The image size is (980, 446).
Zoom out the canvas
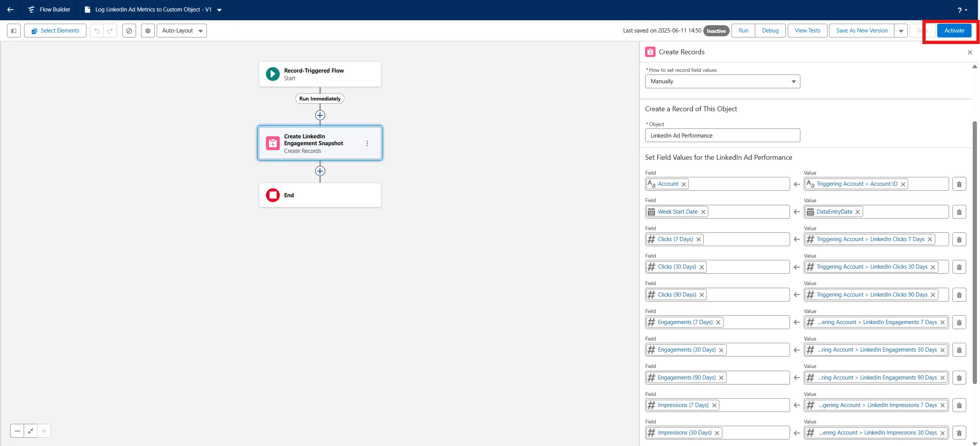(17, 431)
